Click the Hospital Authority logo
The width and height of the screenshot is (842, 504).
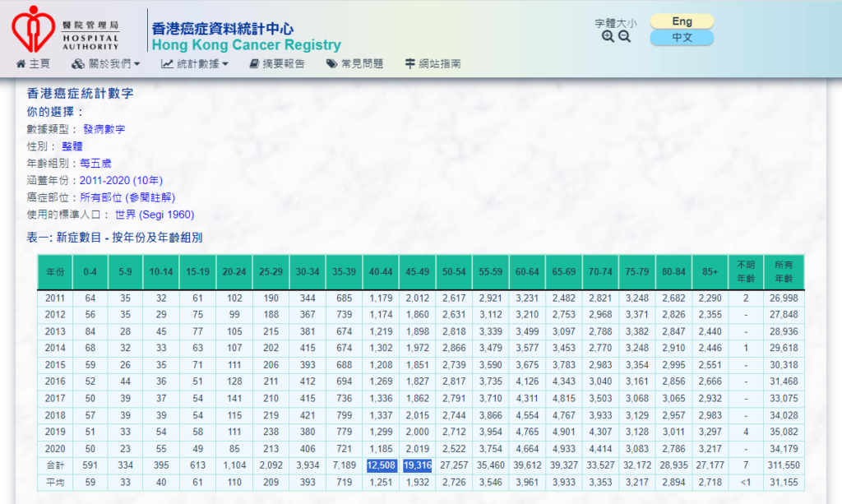tap(66, 29)
